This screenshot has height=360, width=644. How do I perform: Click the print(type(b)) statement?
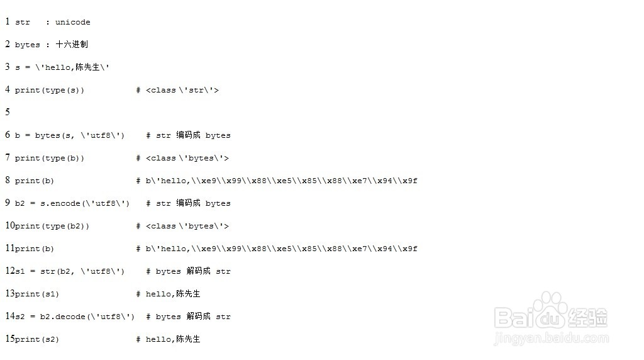coord(50,159)
